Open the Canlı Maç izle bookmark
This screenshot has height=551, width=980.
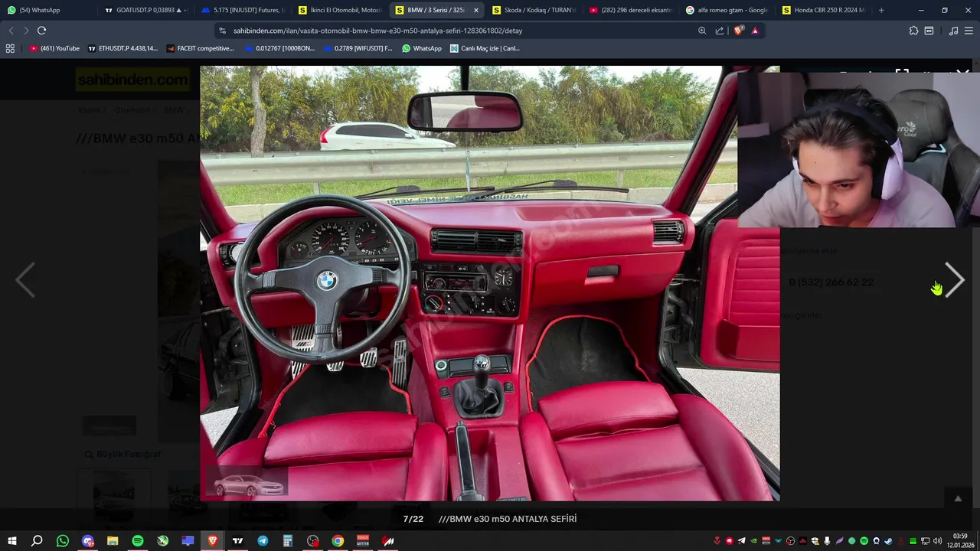coord(485,48)
